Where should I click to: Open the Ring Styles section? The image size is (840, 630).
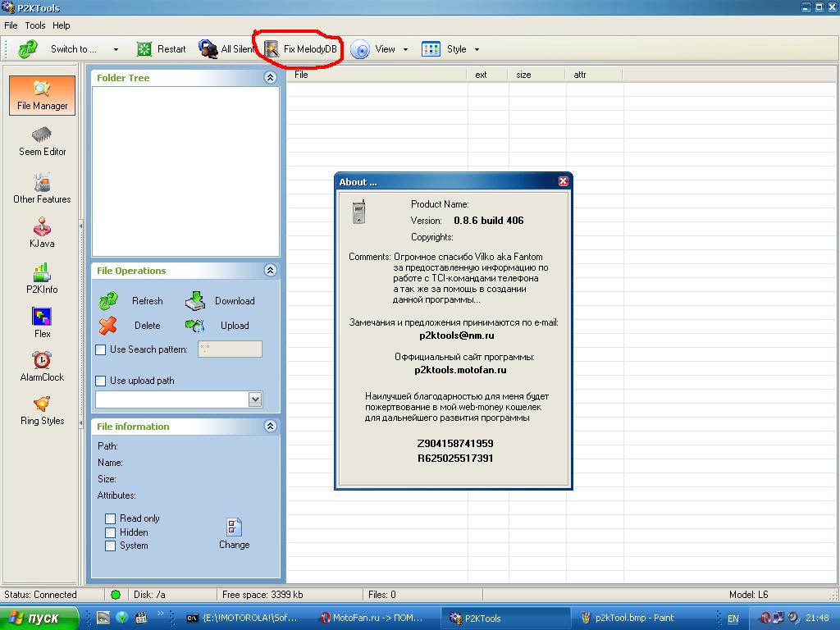(42, 411)
